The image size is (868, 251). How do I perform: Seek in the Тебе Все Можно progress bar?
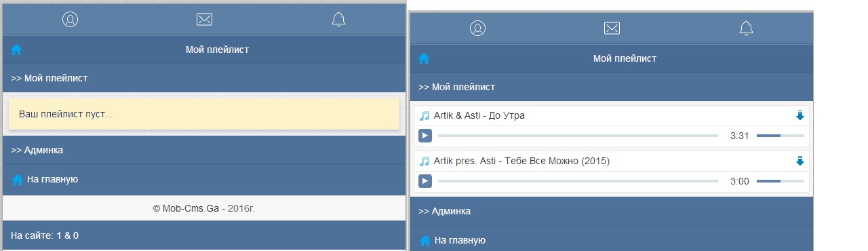tap(578, 181)
